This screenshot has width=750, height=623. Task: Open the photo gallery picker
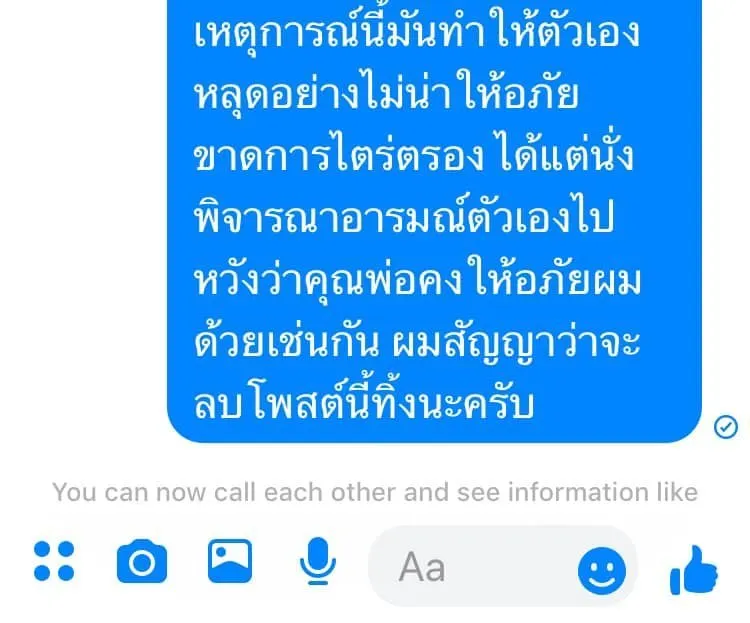[x=230, y=561]
